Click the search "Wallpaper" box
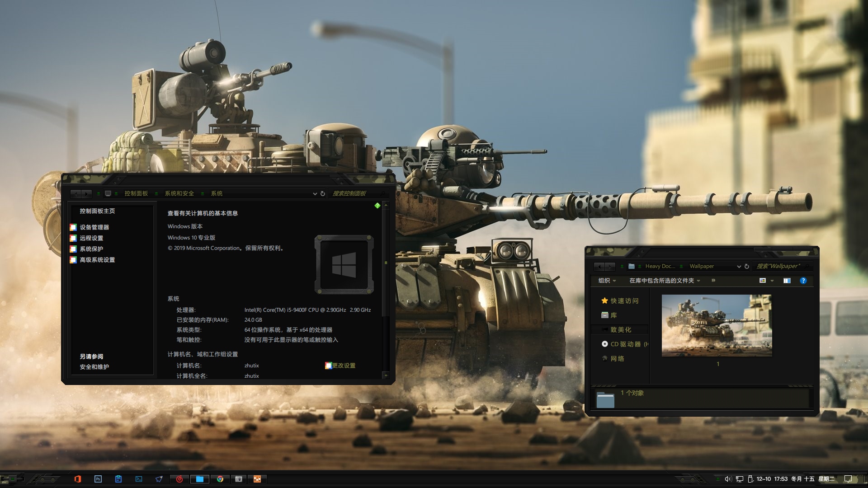The height and width of the screenshot is (488, 868). (782, 267)
